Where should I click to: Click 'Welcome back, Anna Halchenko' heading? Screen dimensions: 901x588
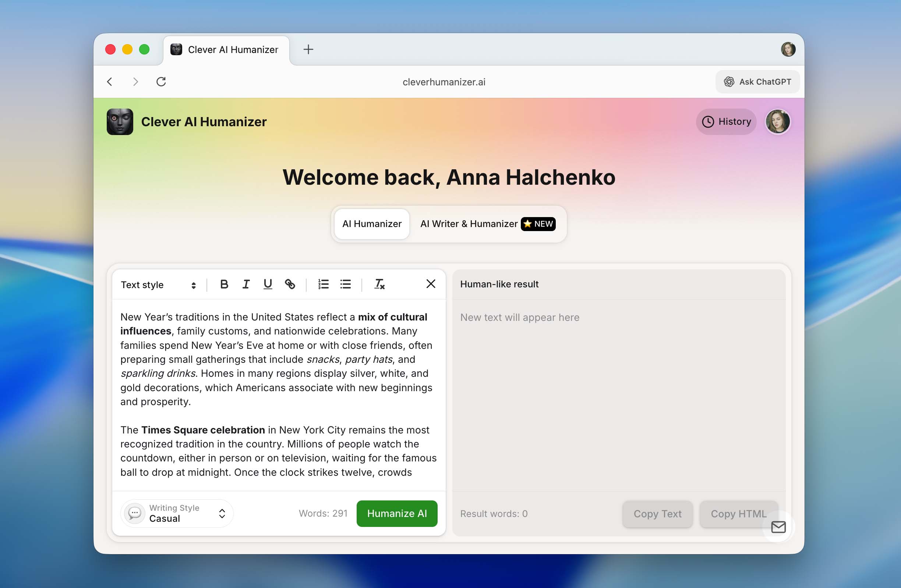pos(449,177)
